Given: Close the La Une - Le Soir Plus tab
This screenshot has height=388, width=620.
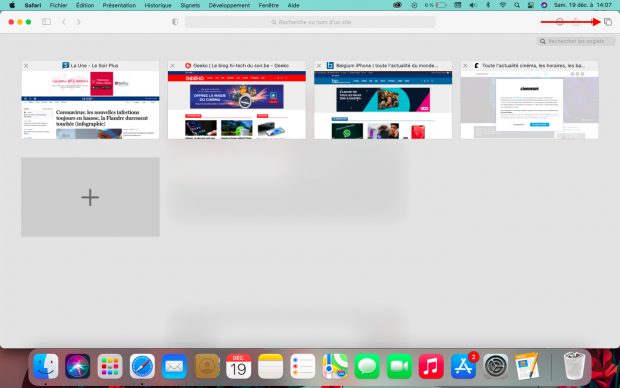Looking at the screenshot, I should (26, 66).
